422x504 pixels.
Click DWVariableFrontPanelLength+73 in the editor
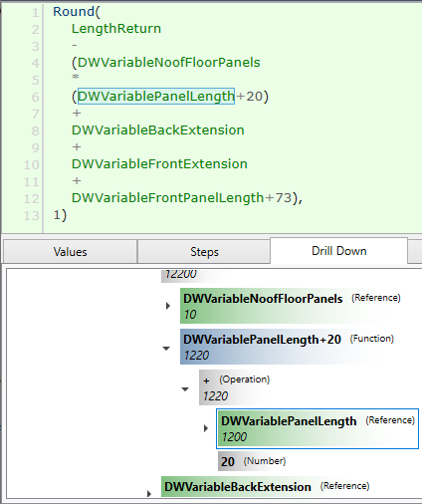click(x=181, y=198)
